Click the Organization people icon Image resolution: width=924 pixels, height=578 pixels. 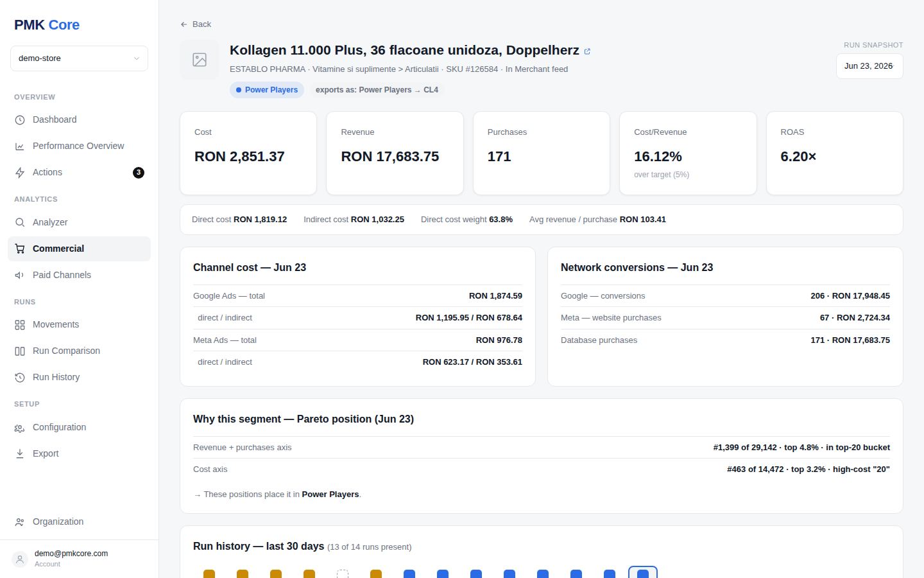click(20, 522)
